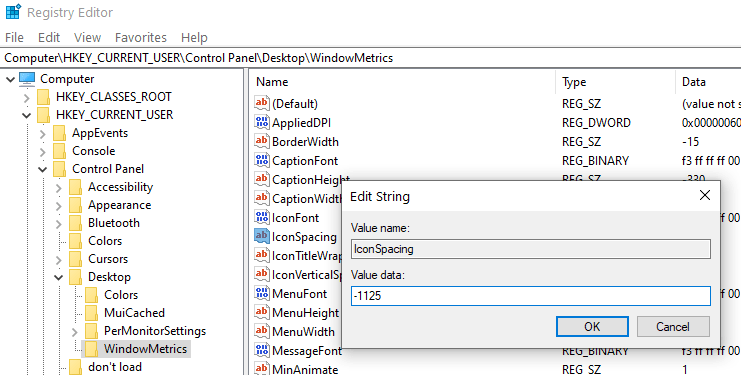Image resolution: width=741 pixels, height=375 pixels.
Task: Expand the Accessibility key
Action: 59,188
